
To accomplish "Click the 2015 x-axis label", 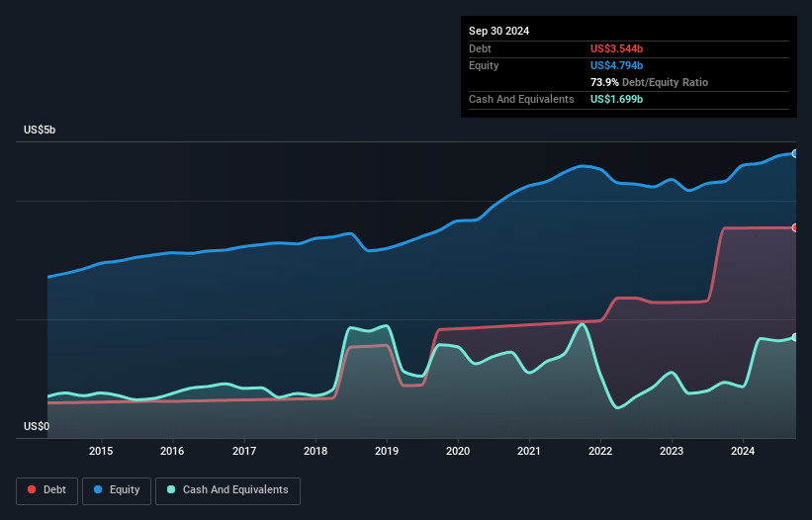I will (101, 451).
